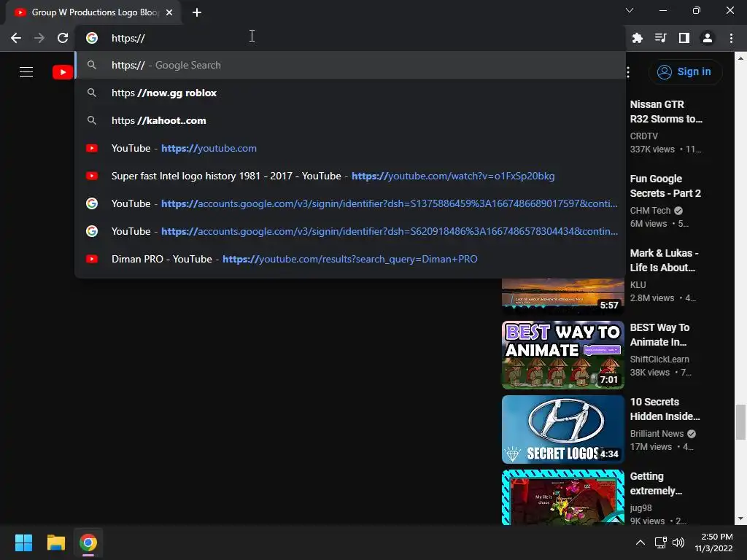Open the CHM Tech channel name
This screenshot has width=747, height=560.
(650, 211)
